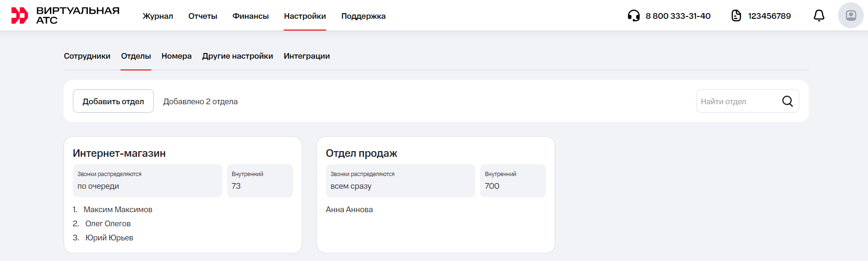868x261 pixels.
Task: Select the Интеграции tab
Action: (307, 56)
